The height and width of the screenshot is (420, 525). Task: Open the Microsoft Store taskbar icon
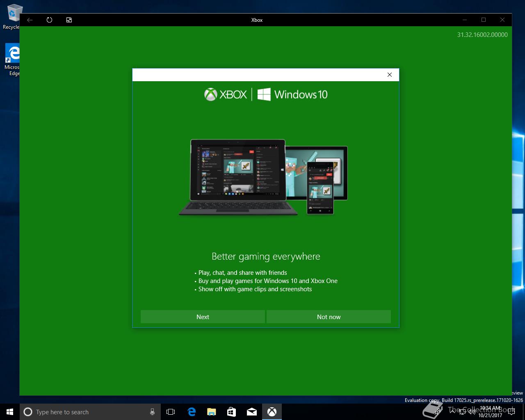click(x=231, y=412)
